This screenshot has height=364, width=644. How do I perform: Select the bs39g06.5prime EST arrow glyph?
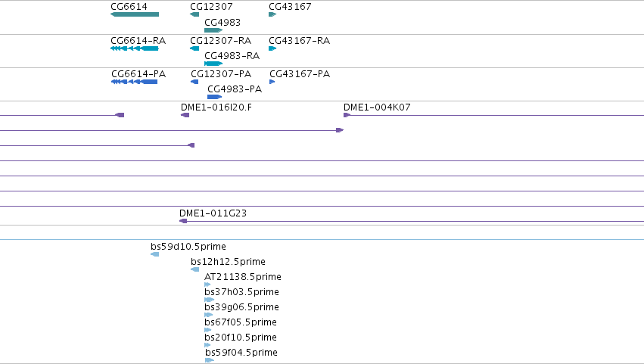point(209,315)
